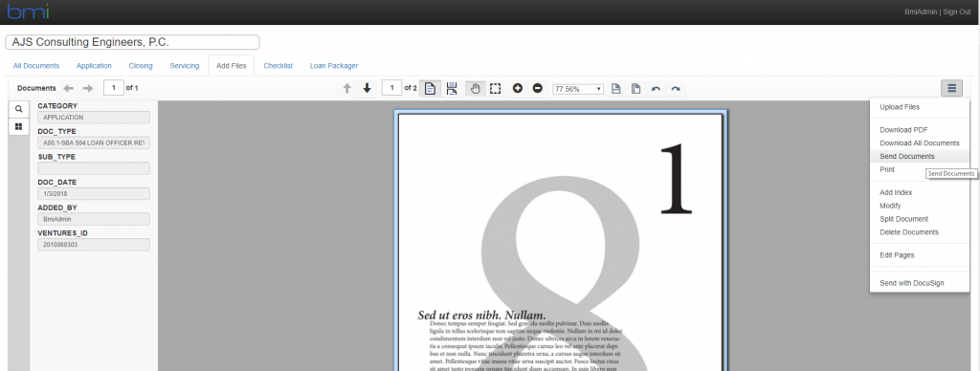Select the pan hand tool

click(x=475, y=89)
